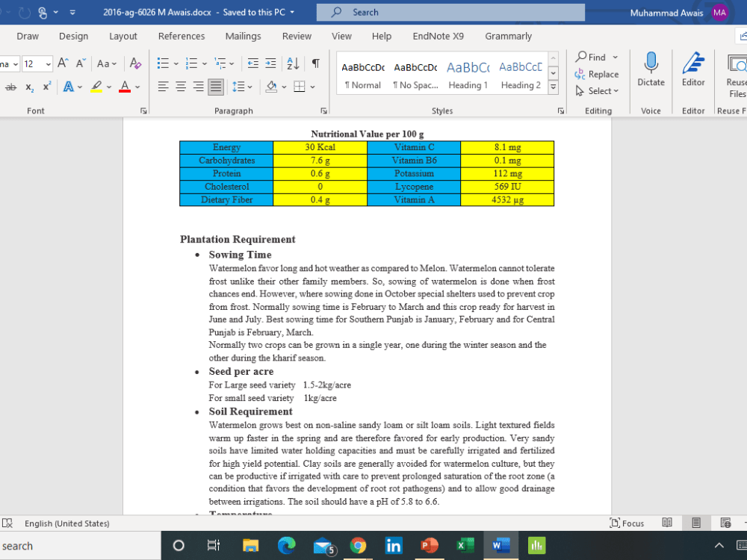Apply yellow text highlight color

[x=96, y=87]
